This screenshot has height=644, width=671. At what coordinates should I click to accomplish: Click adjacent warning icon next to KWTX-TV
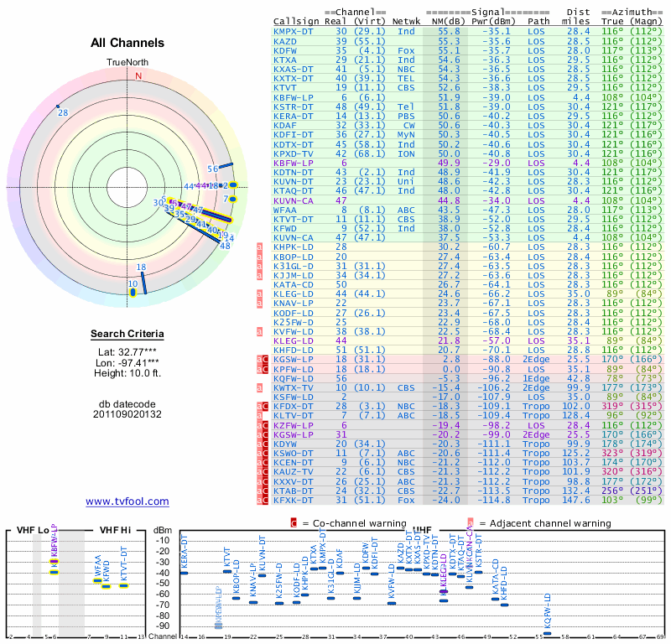[260, 389]
